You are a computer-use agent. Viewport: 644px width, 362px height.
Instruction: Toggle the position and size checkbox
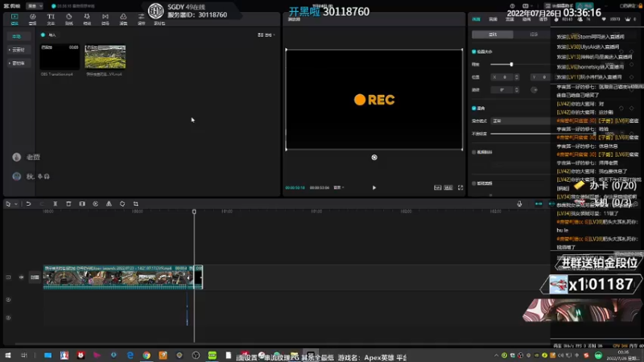tap(474, 51)
